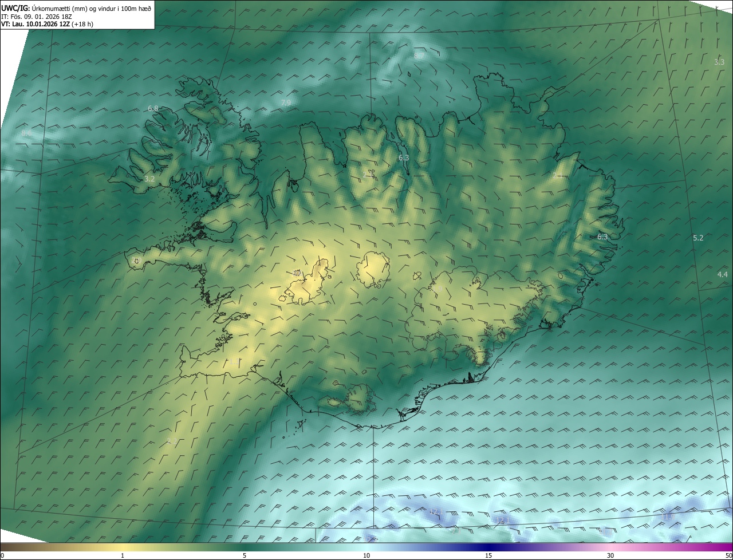Select the 7.9 precipitation value
This screenshot has width=733, height=560.
click(x=286, y=102)
